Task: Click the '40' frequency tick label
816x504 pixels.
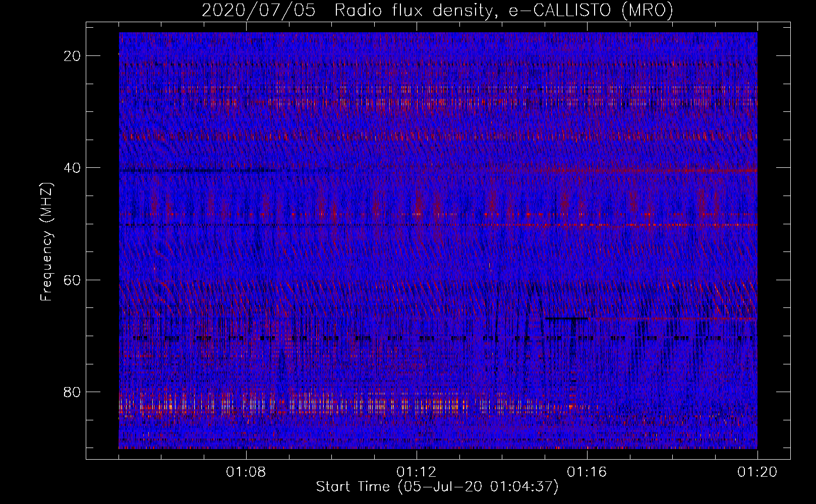Action: click(x=73, y=167)
